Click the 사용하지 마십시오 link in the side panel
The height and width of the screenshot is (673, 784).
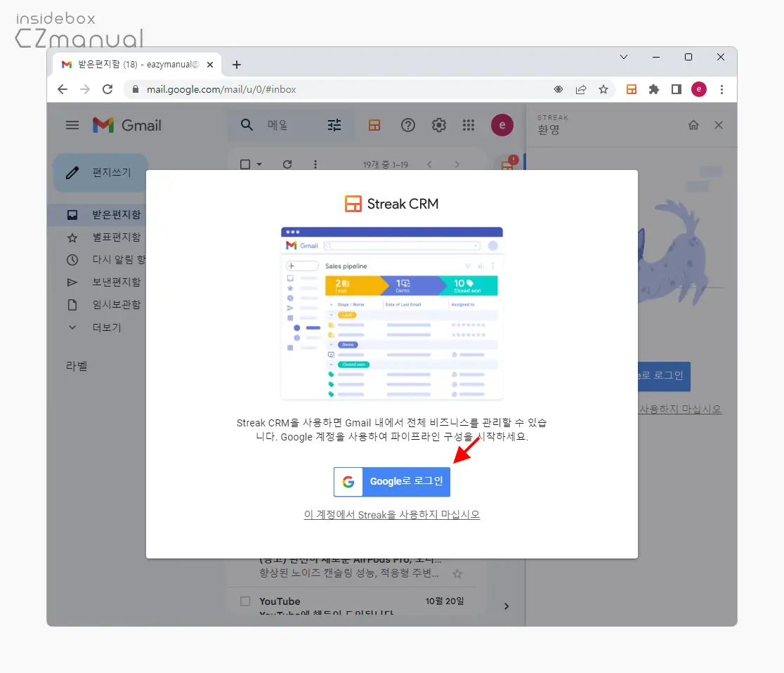pos(680,409)
